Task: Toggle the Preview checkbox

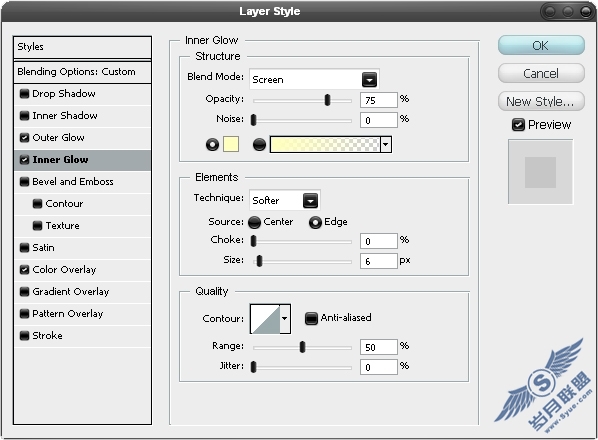Action: coord(518,125)
